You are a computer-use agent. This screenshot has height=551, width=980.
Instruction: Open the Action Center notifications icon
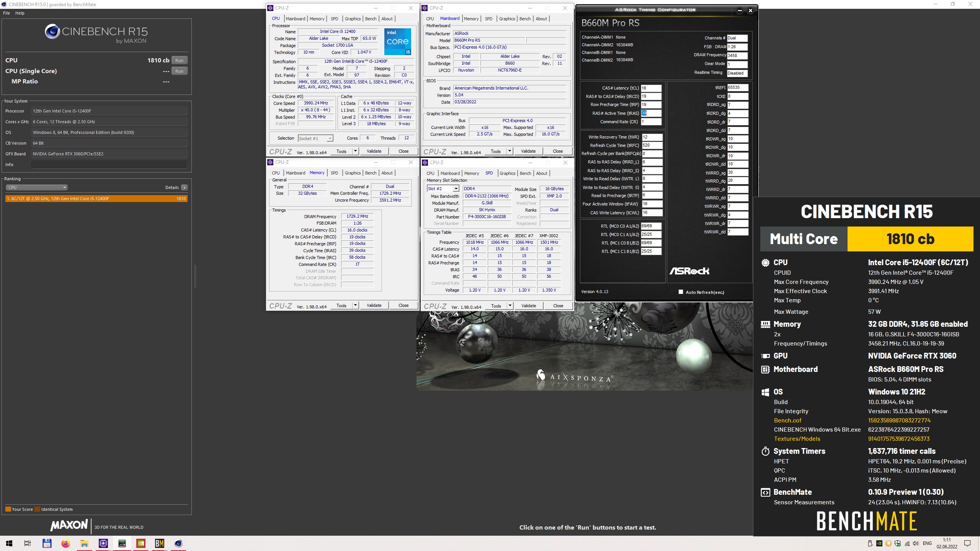pyautogui.click(x=967, y=543)
